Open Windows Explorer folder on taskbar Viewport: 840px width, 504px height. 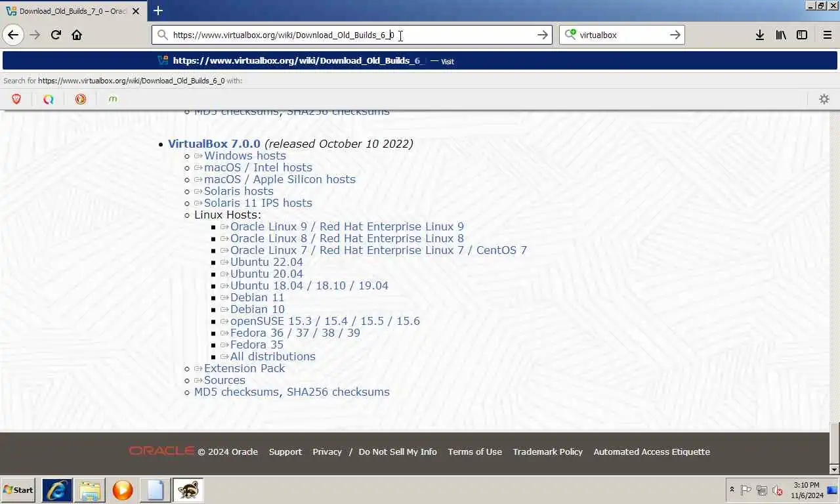click(89, 490)
